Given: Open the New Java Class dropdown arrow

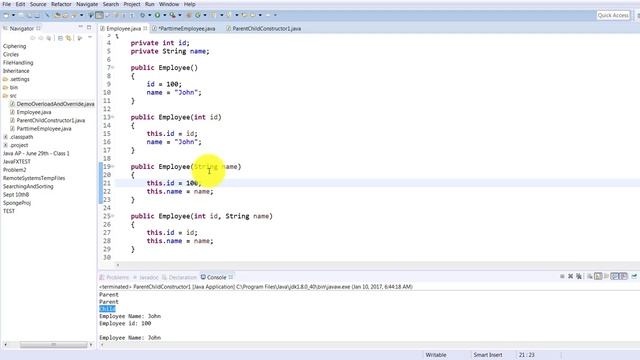Looking at the screenshot, I should [x=205, y=15].
